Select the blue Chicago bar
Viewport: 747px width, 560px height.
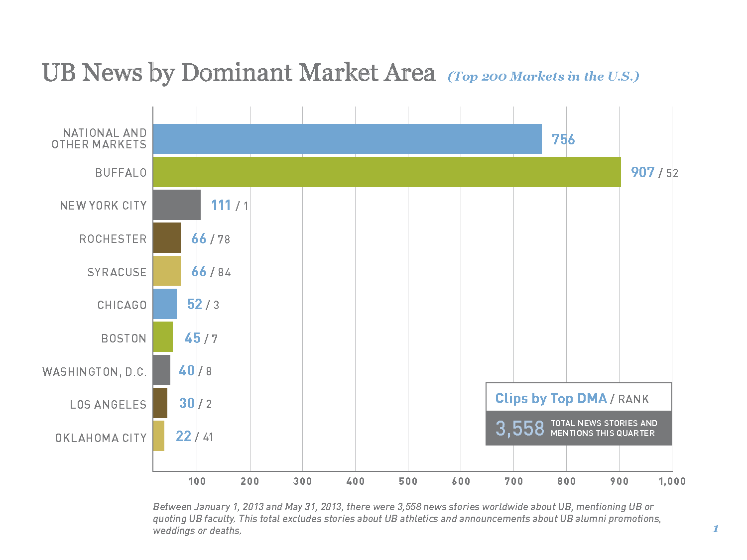pyautogui.click(x=165, y=304)
